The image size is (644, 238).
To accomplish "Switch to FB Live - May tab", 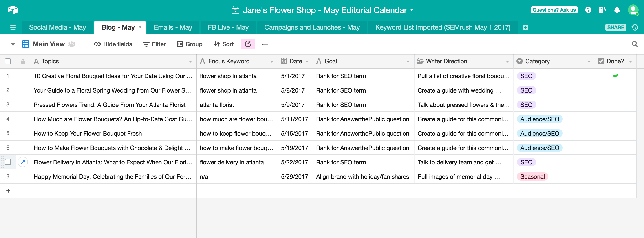I will 228,27.
